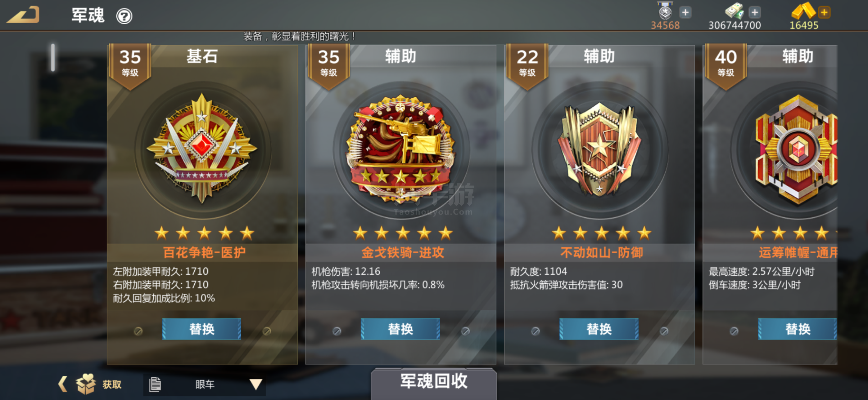Click the document list icon

[x=155, y=384]
